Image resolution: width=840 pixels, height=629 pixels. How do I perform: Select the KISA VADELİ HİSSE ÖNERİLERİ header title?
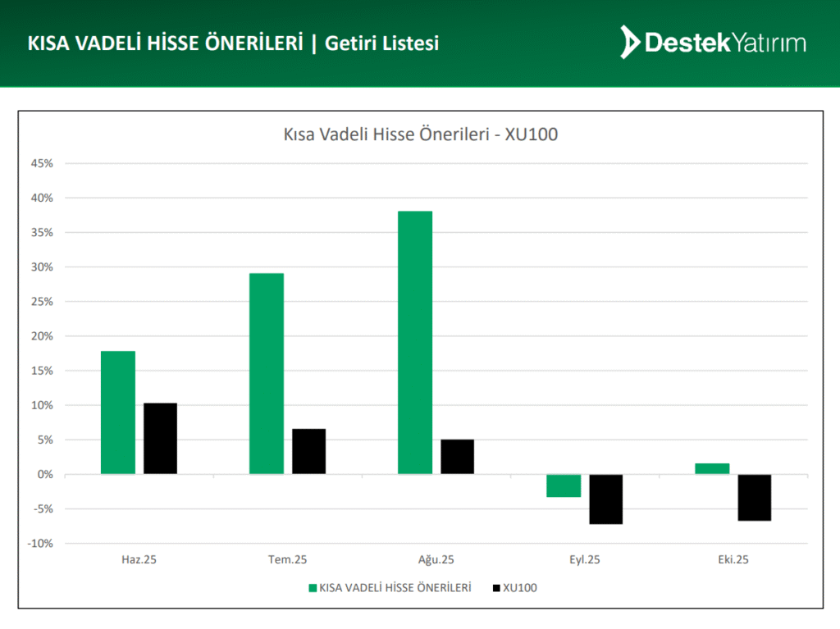(166, 43)
